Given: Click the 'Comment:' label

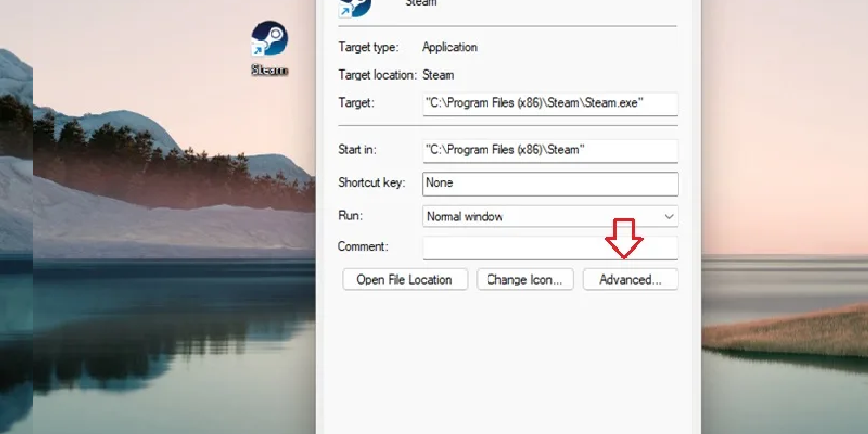Looking at the screenshot, I should [x=363, y=247].
